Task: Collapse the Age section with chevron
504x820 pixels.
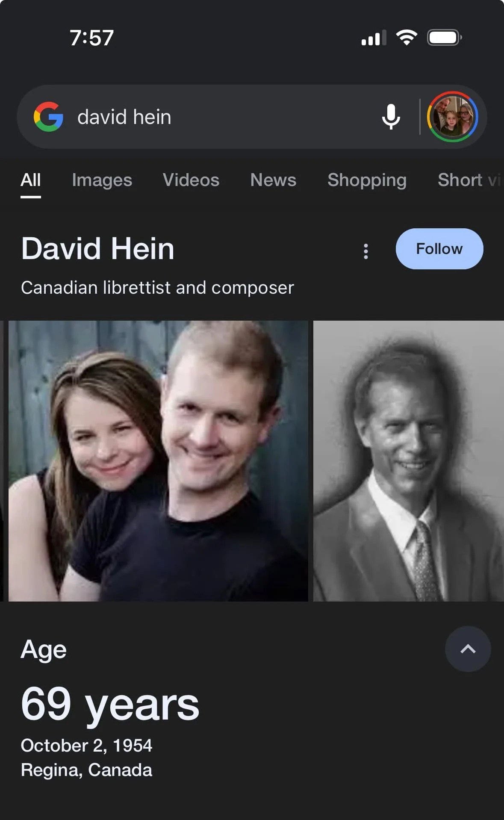Action: (468, 649)
